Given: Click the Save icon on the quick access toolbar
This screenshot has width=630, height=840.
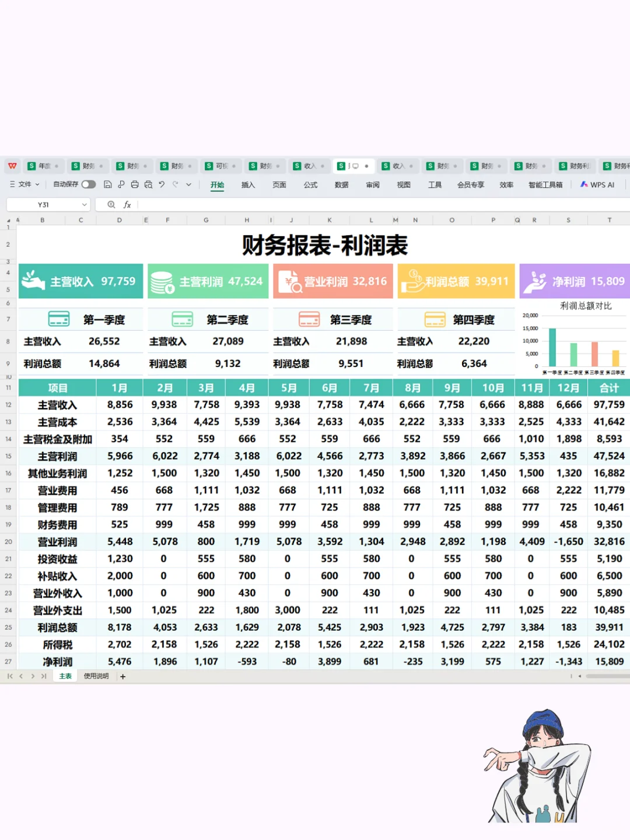Looking at the screenshot, I should (x=108, y=184).
